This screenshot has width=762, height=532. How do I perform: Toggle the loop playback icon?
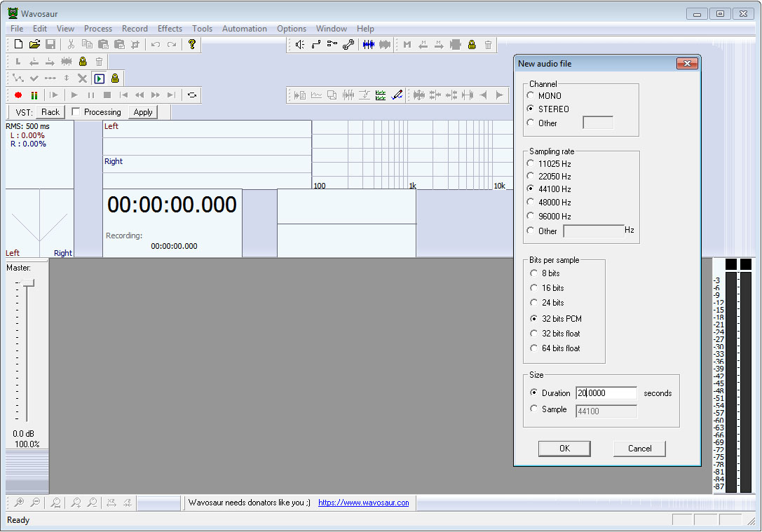[191, 95]
